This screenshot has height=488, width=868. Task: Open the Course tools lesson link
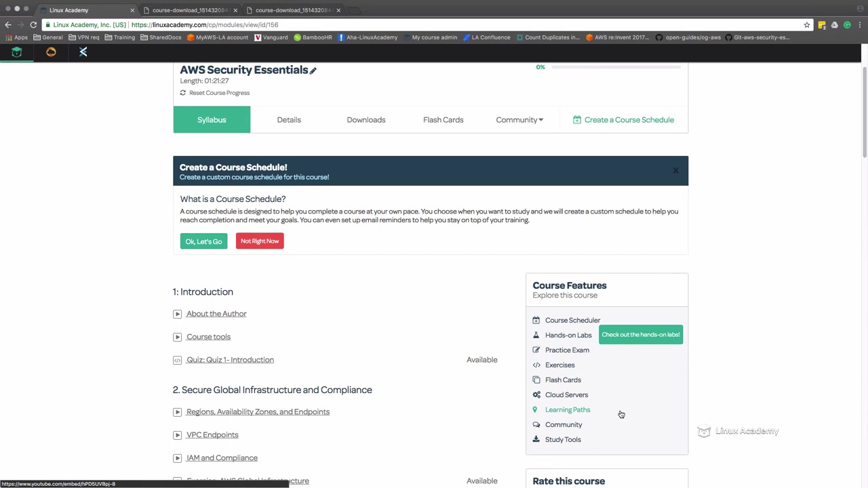coord(208,337)
